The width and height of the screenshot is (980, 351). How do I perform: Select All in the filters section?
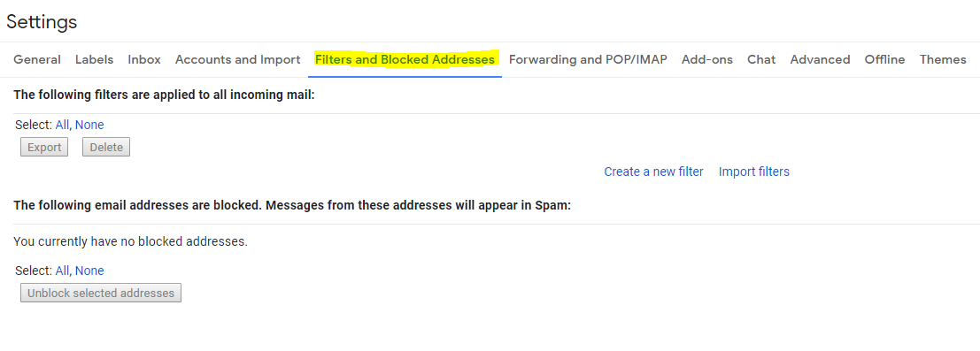coord(62,125)
